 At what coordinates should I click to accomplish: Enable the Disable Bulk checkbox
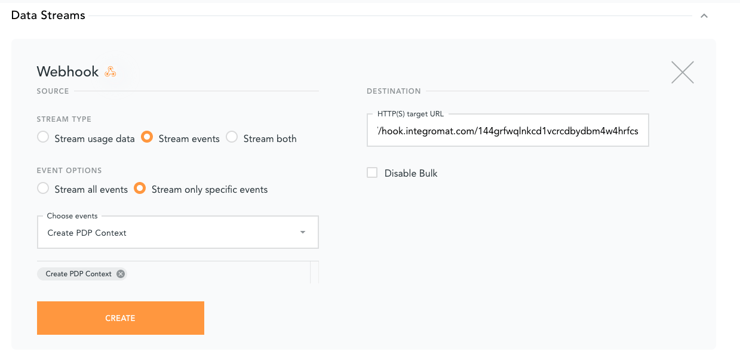(x=372, y=173)
